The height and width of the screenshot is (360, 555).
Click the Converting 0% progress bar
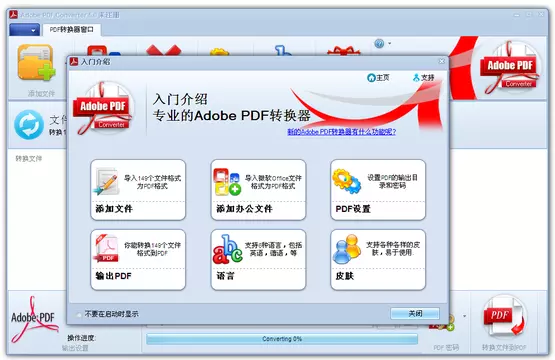pos(282,339)
